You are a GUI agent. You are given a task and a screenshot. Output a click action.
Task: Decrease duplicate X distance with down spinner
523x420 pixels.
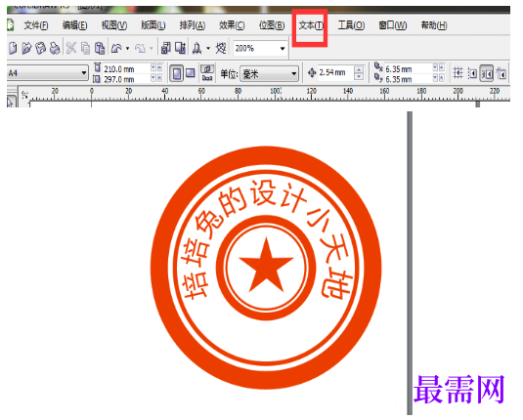(435, 67)
